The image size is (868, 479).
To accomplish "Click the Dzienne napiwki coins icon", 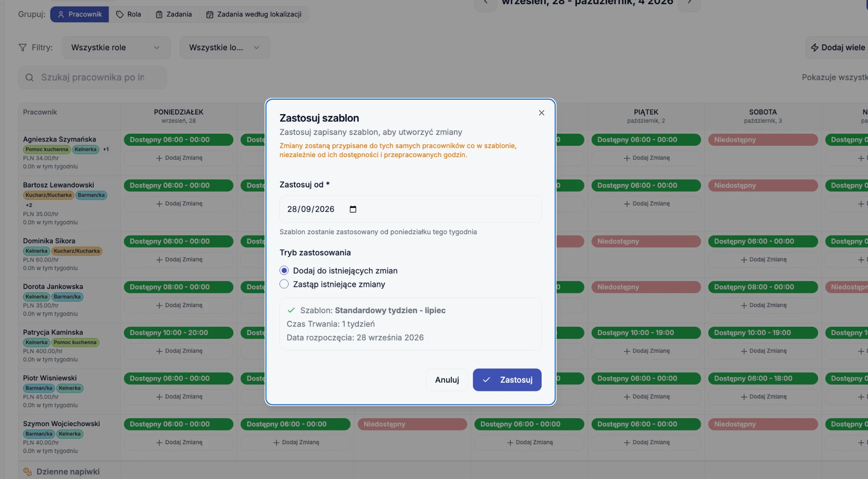I will pyautogui.click(x=27, y=472).
